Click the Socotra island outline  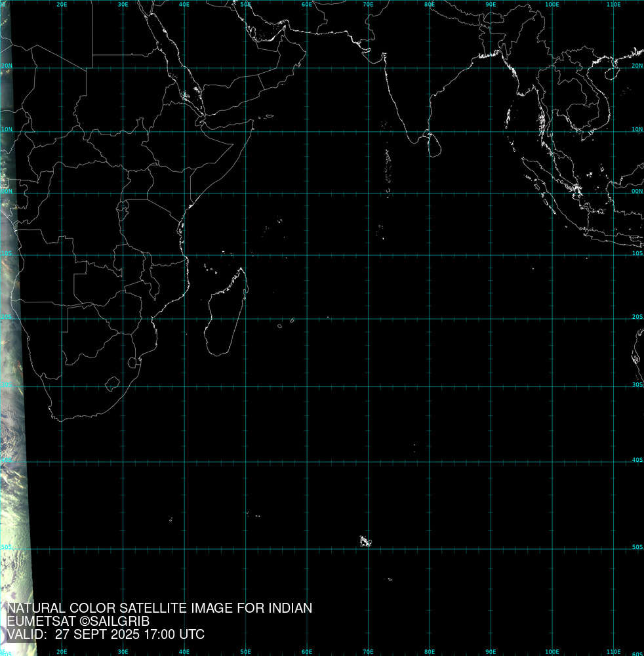268,117
